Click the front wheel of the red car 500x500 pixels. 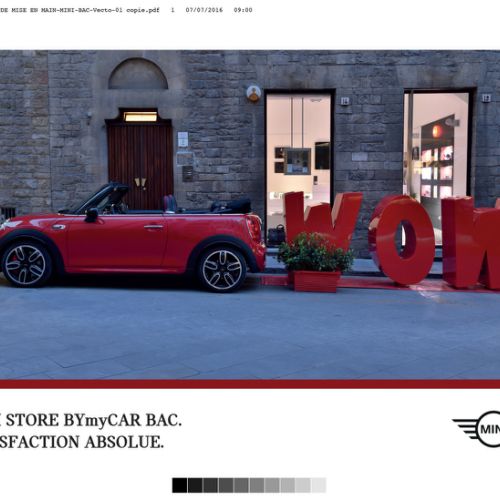tap(26, 264)
